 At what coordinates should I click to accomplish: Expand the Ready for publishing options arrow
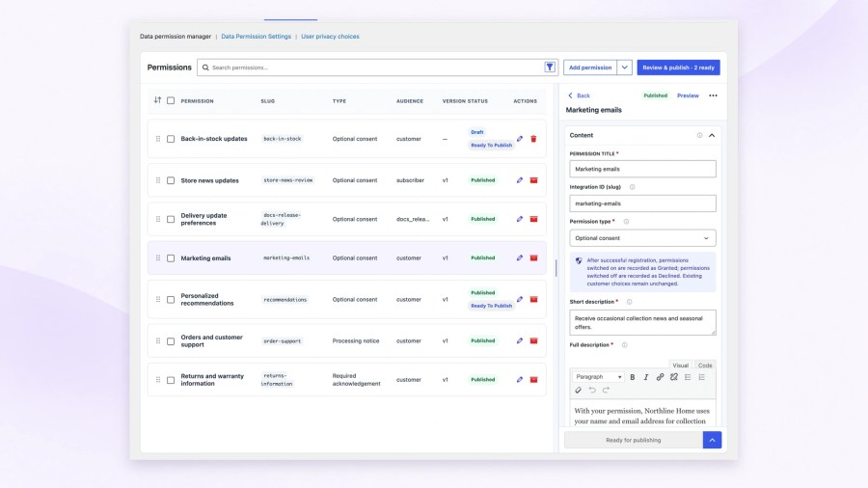pos(713,441)
